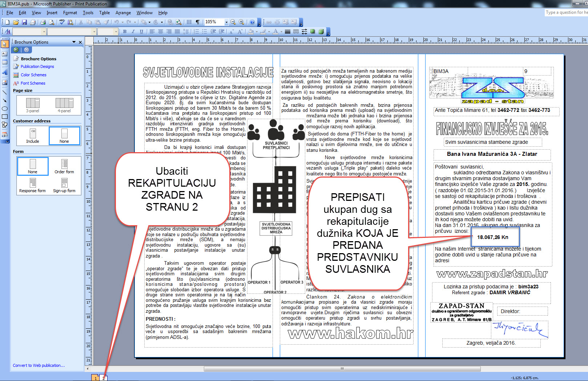This screenshot has width=588, height=381.
Task: Pick line color brush
Action: (264, 32)
